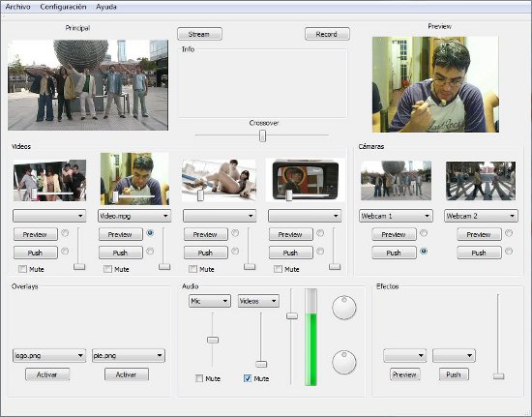Image resolution: width=532 pixels, height=417 pixels.
Task: Click the Crossover slider handle
Action: tap(262, 135)
